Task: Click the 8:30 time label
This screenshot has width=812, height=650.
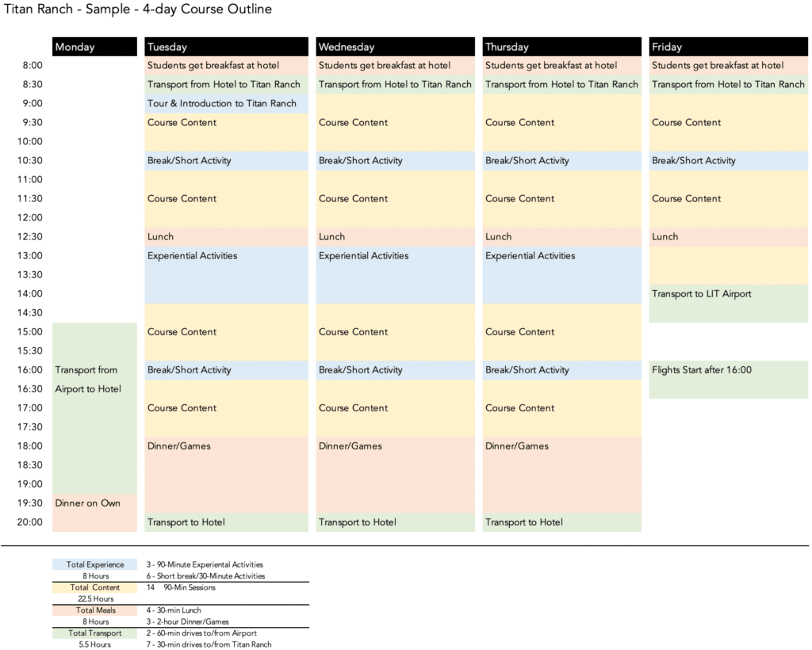Action: (33, 84)
